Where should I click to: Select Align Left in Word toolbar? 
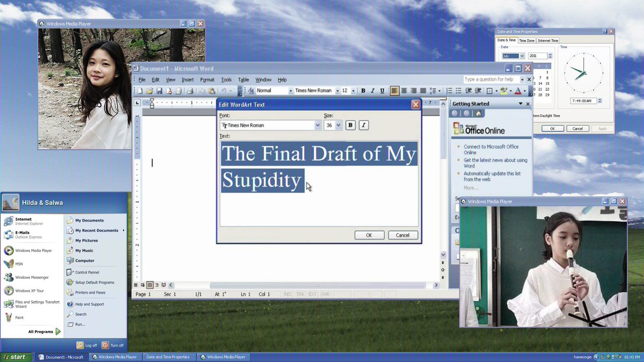[x=394, y=91]
